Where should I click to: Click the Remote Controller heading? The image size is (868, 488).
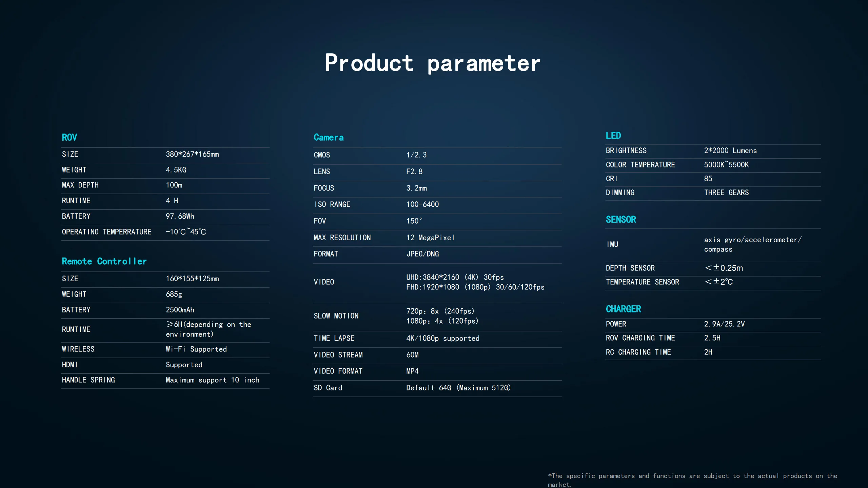point(104,261)
